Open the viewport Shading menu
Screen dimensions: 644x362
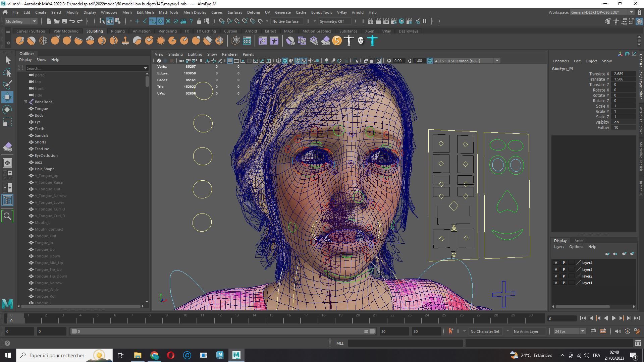tap(175, 54)
